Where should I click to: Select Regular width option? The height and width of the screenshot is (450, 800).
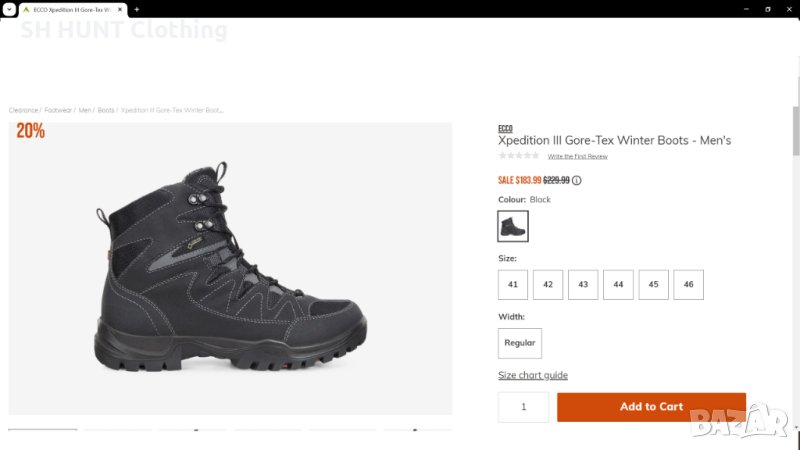pos(520,343)
